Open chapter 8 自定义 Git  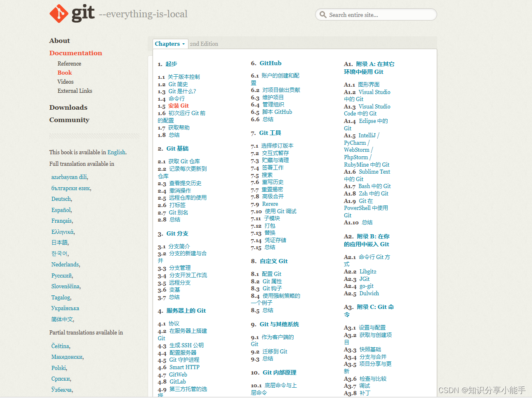tap(274, 261)
